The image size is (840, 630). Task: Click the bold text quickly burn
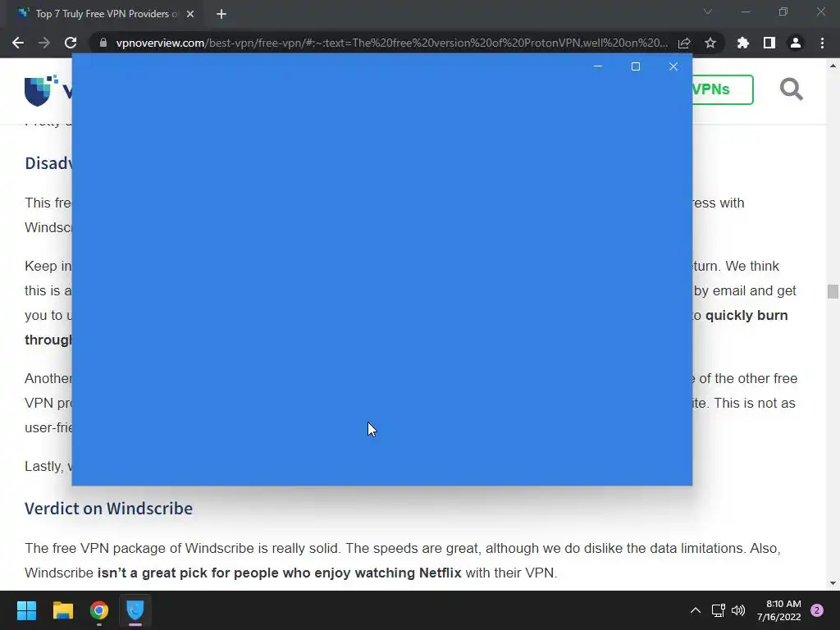pos(746,315)
